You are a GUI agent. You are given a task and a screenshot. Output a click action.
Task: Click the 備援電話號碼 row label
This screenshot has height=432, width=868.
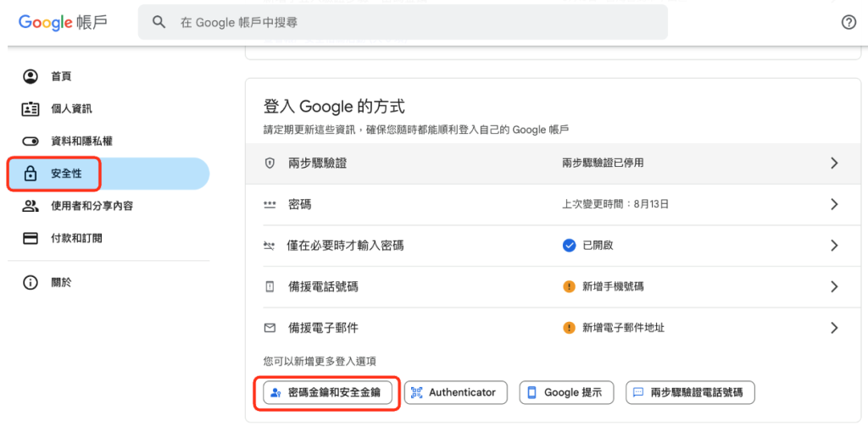click(323, 286)
